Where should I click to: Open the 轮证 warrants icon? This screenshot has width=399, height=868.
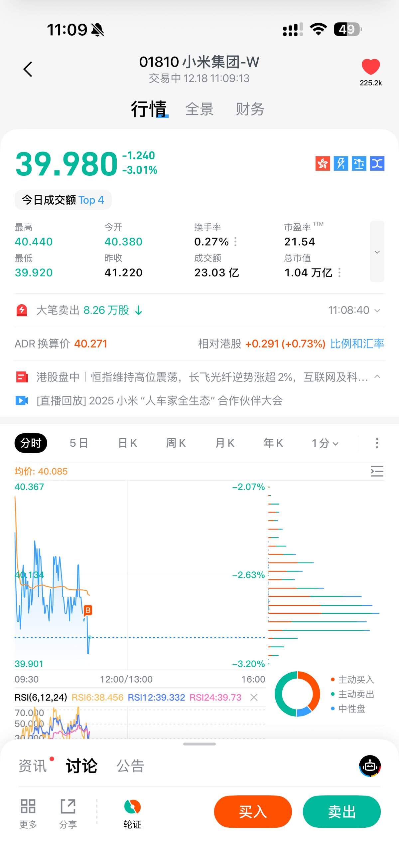click(132, 813)
